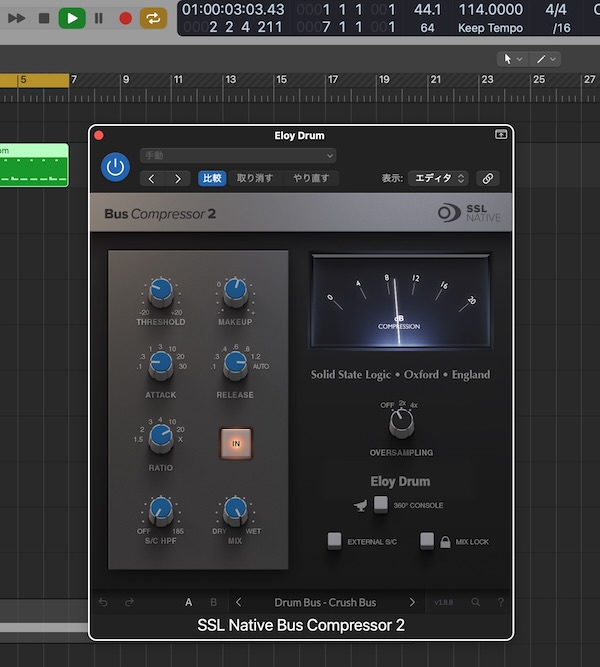Viewport: 600px width, 667px height.
Task: Click the OVERSAMPLING knob
Action: click(401, 423)
